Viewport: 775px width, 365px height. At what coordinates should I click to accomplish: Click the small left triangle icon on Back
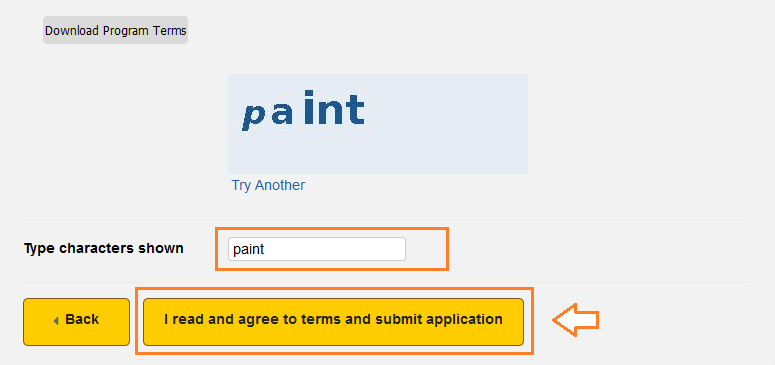[56, 321]
